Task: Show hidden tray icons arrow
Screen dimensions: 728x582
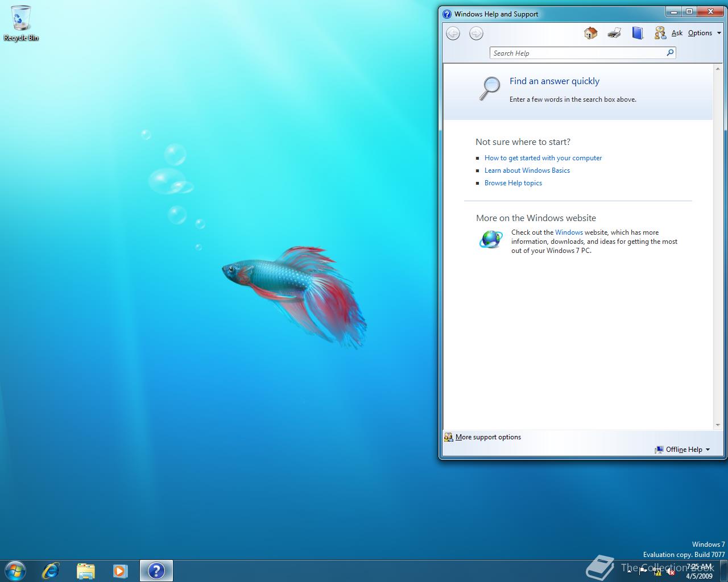Action: (x=630, y=572)
